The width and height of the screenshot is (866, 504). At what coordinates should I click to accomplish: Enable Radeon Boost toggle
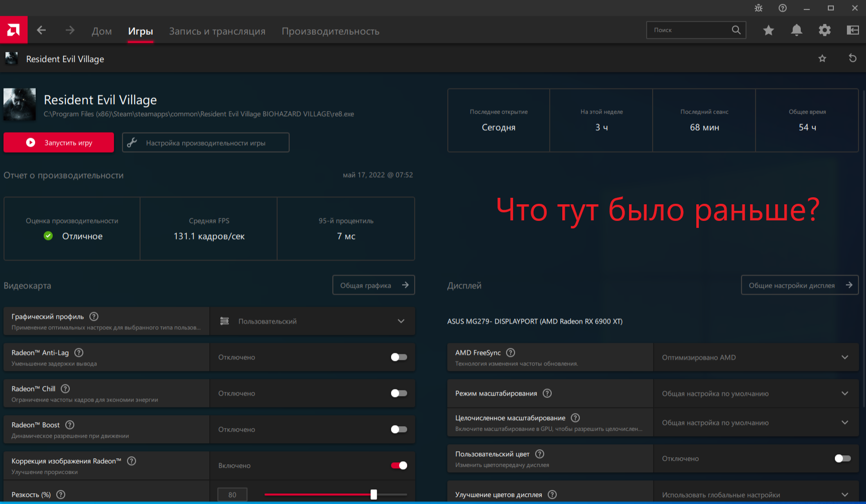point(399,429)
